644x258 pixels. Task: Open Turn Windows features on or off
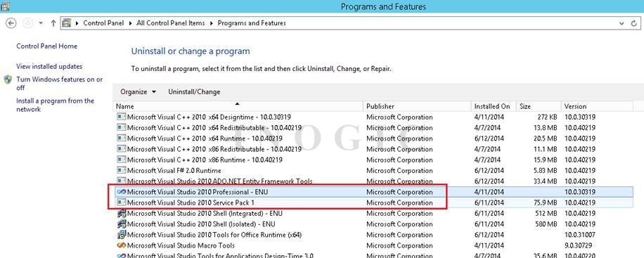[x=60, y=84]
